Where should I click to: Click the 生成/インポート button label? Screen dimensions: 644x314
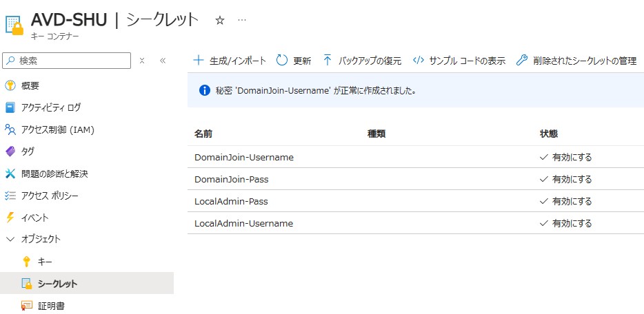(x=238, y=61)
